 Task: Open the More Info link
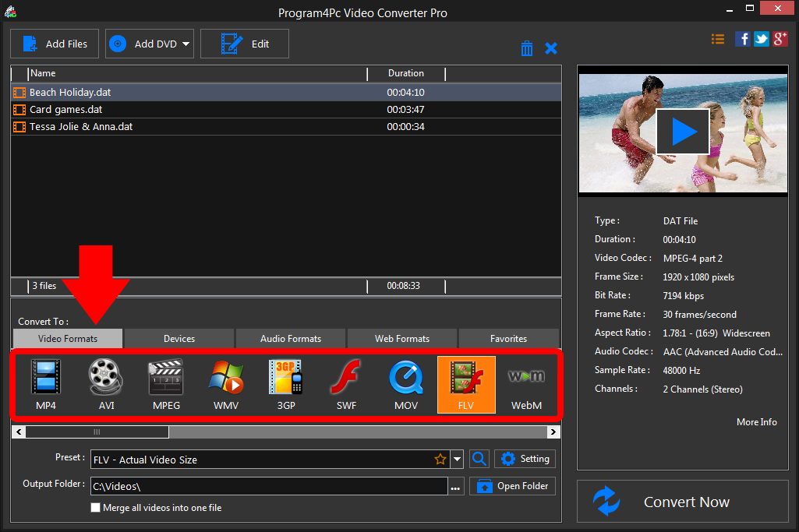pyautogui.click(x=756, y=422)
